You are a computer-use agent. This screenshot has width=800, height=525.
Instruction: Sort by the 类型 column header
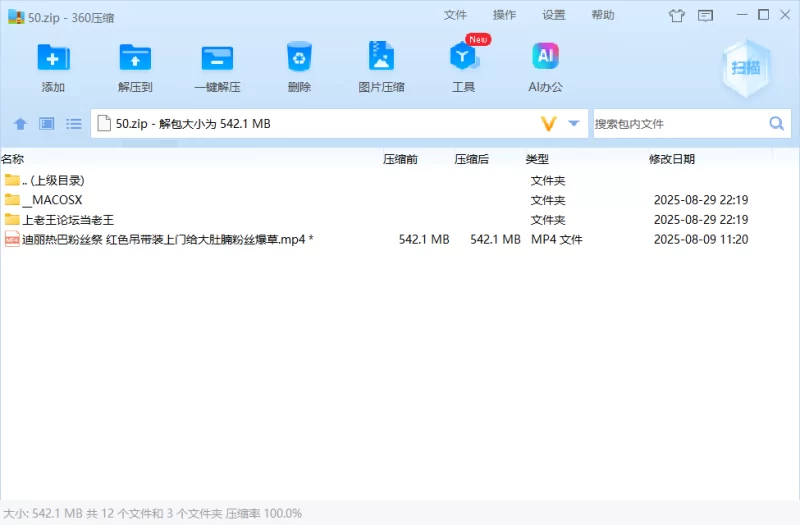(537, 159)
